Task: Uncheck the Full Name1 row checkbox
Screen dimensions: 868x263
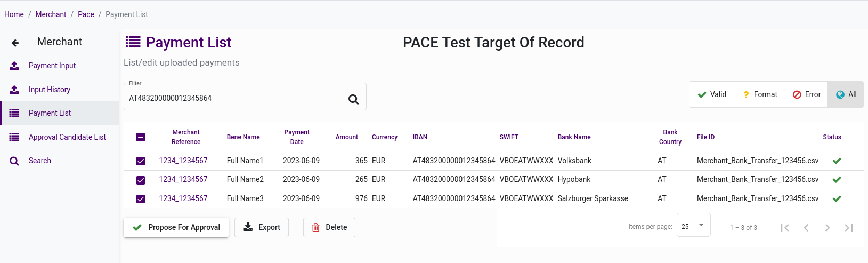Action: point(141,161)
